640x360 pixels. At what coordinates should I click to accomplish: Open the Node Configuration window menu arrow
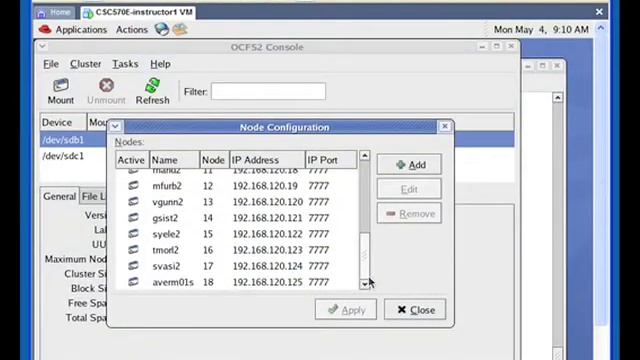[x=116, y=127]
